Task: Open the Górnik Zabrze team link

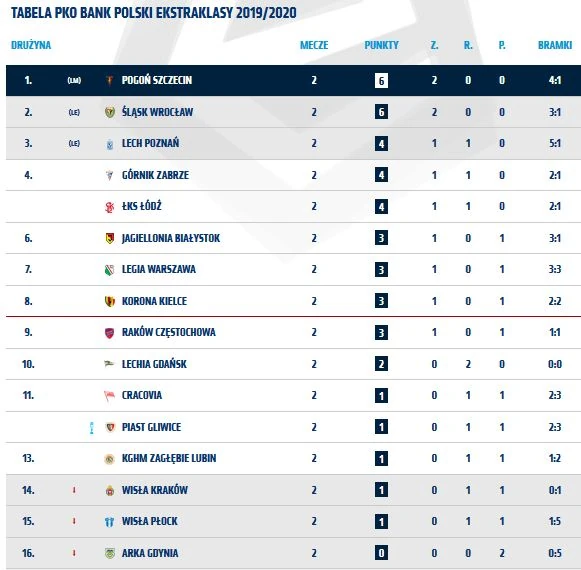Action: pos(155,175)
